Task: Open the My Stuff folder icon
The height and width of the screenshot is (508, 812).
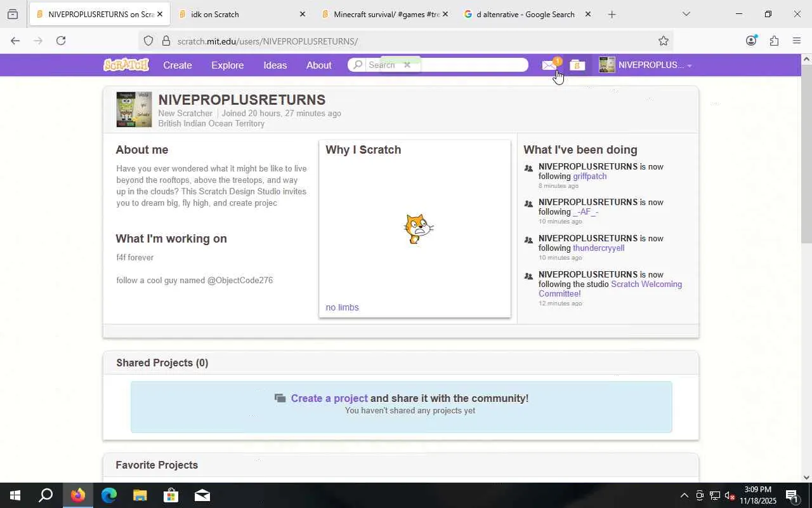Action: pyautogui.click(x=577, y=65)
